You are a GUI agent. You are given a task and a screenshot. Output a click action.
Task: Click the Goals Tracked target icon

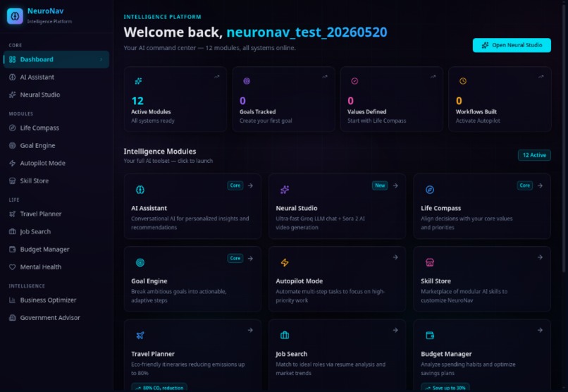tap(247, 81)
